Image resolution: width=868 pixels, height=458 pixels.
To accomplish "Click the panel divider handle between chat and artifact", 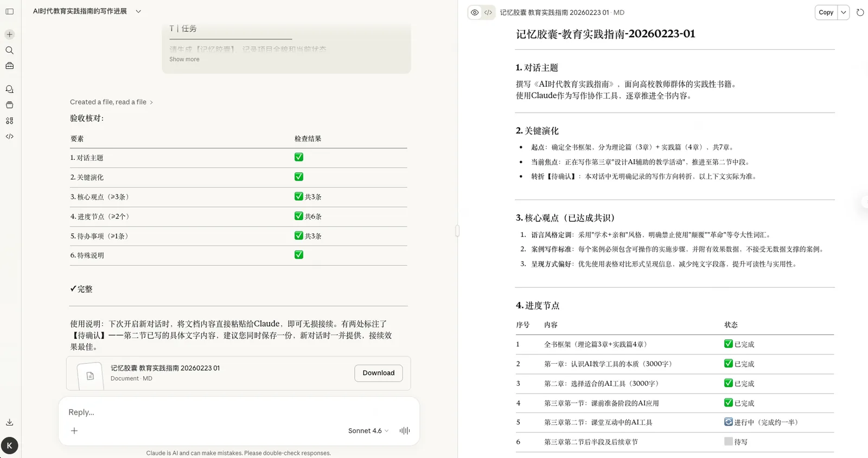I will (457, 231).
